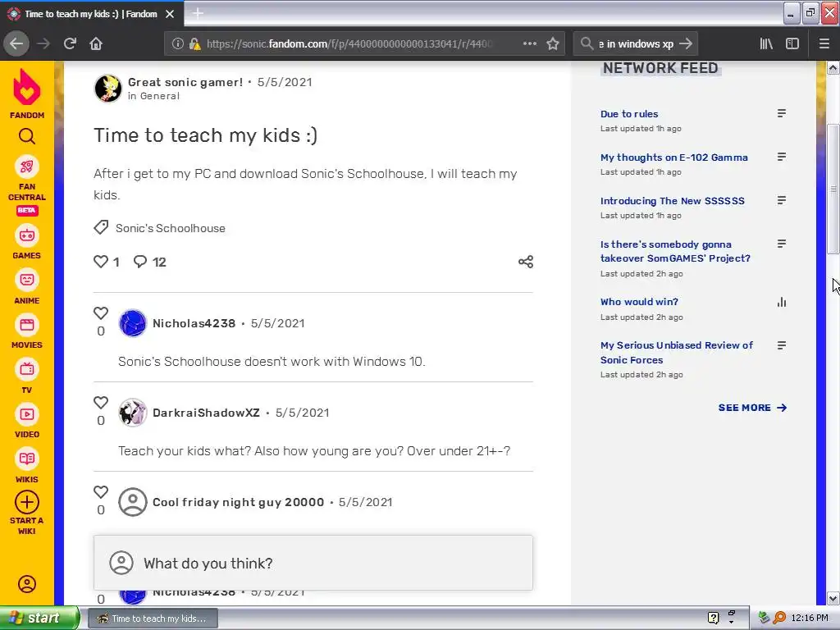The image size is (840, 630).
Task: Go back with browser back arrow
Action: (16, 43)
